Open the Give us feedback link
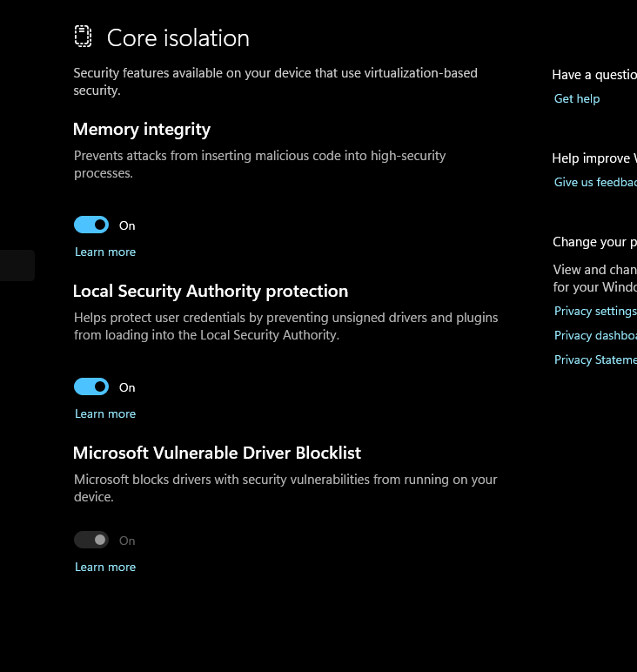637x672 pixels. (x=595, y=183)
